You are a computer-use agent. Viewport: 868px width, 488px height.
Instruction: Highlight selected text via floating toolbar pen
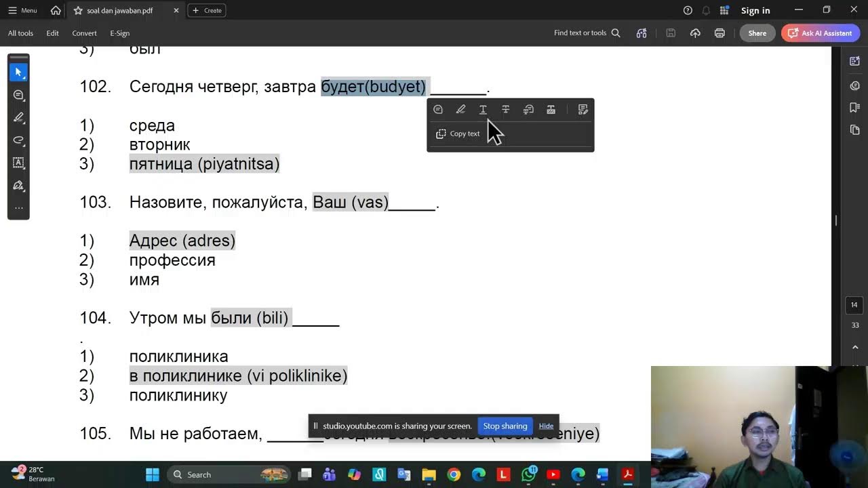coord(460,110)
